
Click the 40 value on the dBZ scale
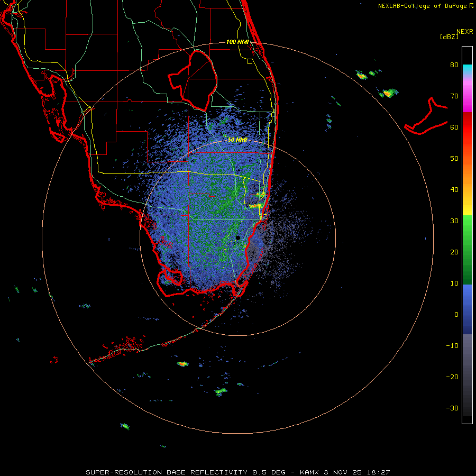tap(454, 190)
